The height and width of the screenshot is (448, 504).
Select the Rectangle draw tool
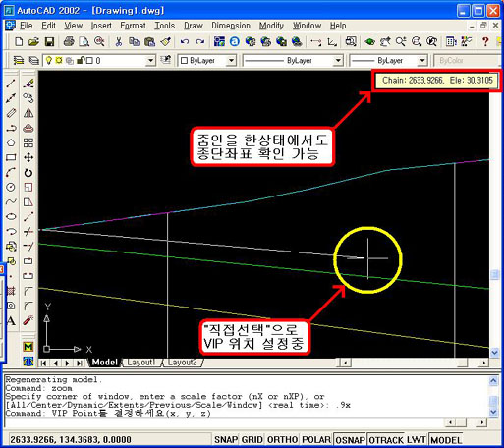(x=11, y=157)
